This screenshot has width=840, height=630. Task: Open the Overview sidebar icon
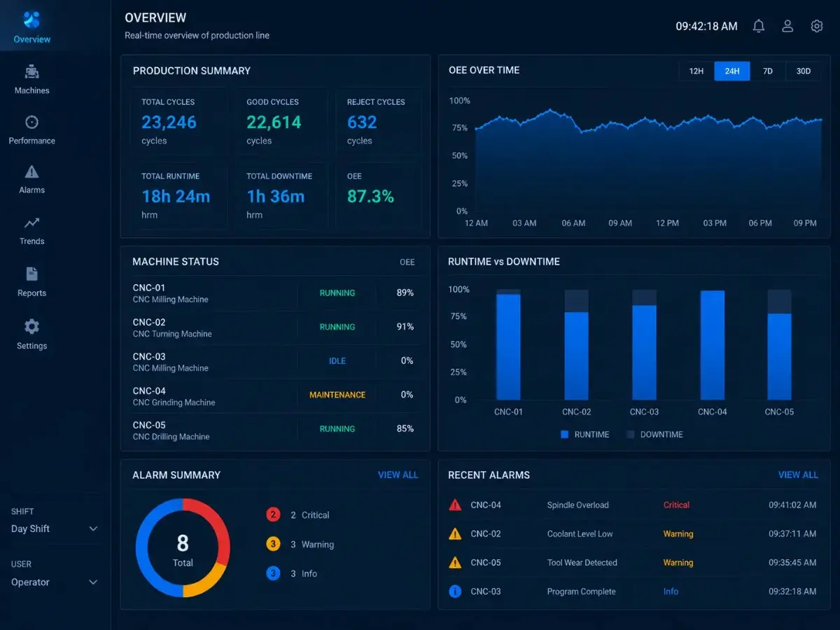click(x=31, y=20)
